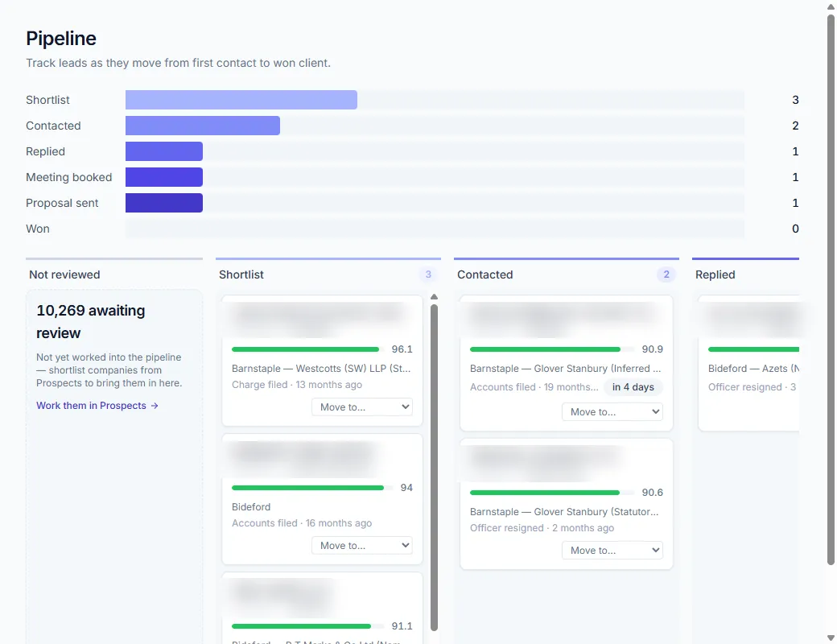The image size is (837, 644).
Task: Click the 'Won' funnel label
Action: [x=37, y=229]
